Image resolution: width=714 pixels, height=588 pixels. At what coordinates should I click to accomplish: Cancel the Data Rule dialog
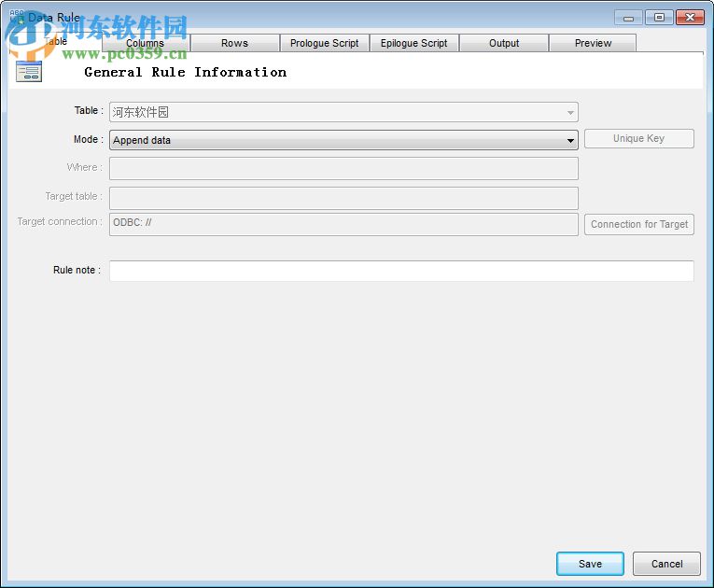[x=666, y=564]
